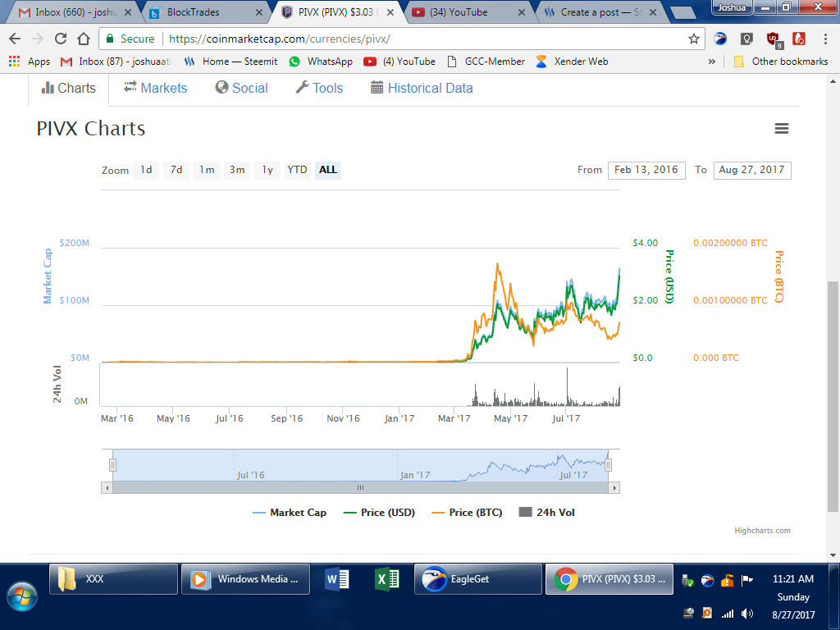The width and height of the screenshot is (840, 630).
Task: Open the Markets tab
Action: [x=155, y=89]
